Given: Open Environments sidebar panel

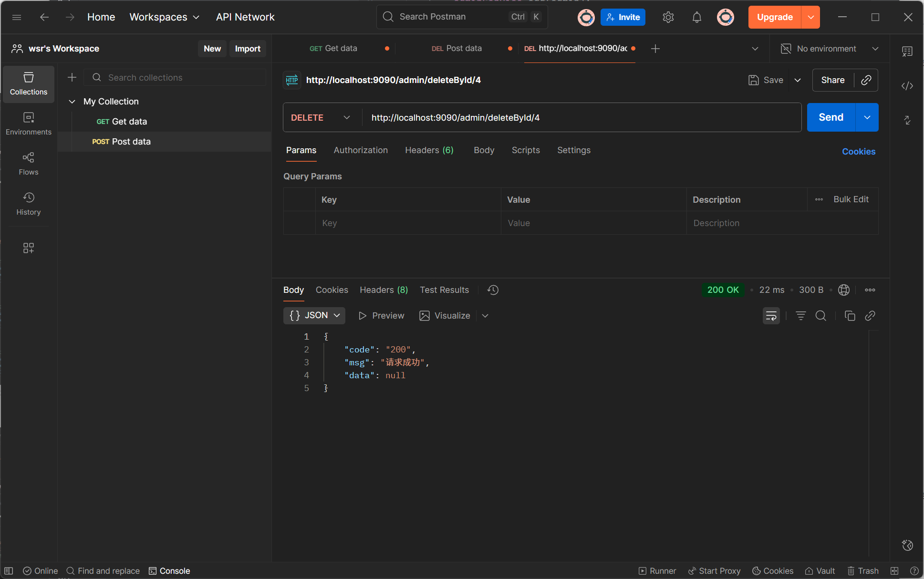Looking at the screenshot, I should point(29,124).
